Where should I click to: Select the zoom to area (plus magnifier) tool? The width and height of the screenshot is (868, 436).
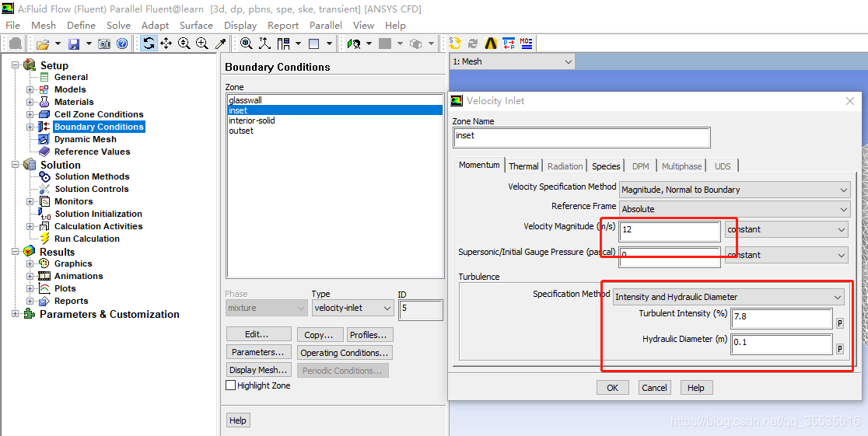point(202,44)
